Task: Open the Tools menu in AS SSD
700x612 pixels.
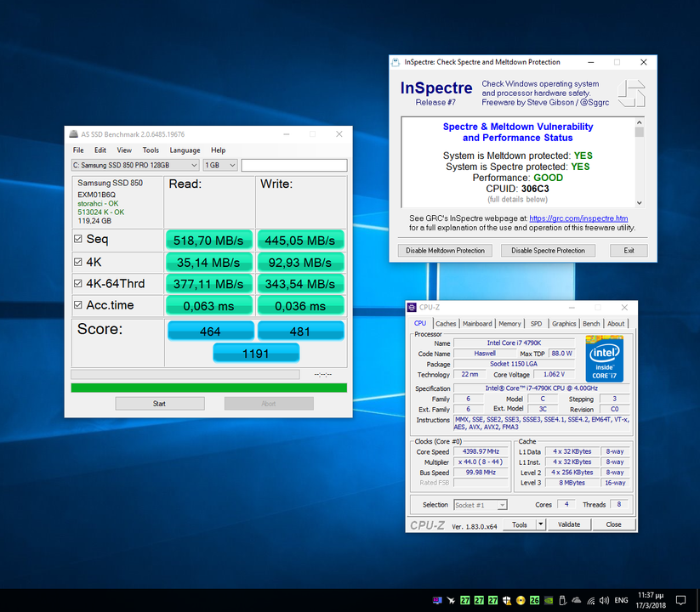Action: [x=151, y=150]
